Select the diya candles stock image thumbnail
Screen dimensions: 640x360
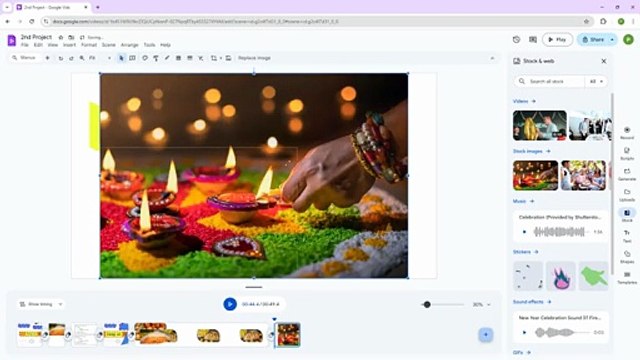536,176
